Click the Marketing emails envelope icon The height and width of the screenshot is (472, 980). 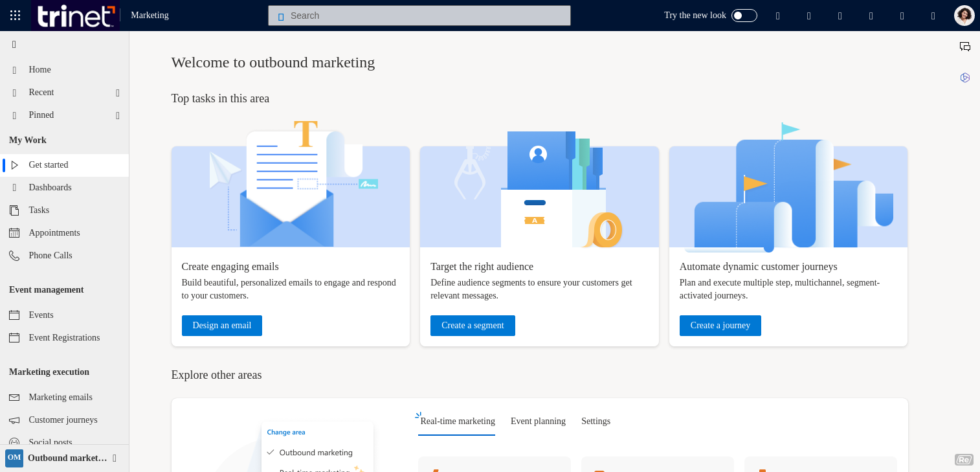pos(14,398)
